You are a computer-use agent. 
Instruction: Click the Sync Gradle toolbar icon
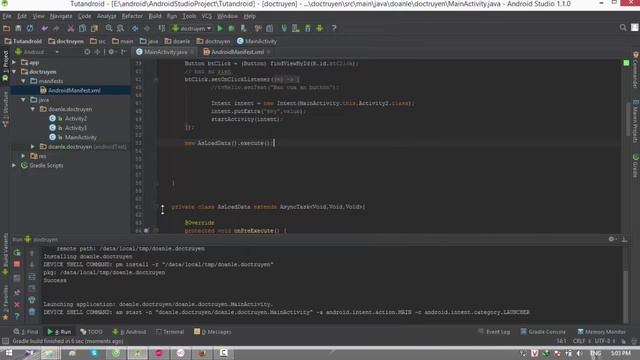coord(284,28)
